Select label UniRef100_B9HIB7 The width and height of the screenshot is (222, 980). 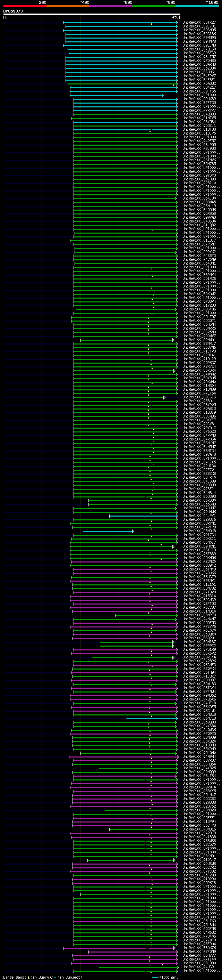pos(199,642)
